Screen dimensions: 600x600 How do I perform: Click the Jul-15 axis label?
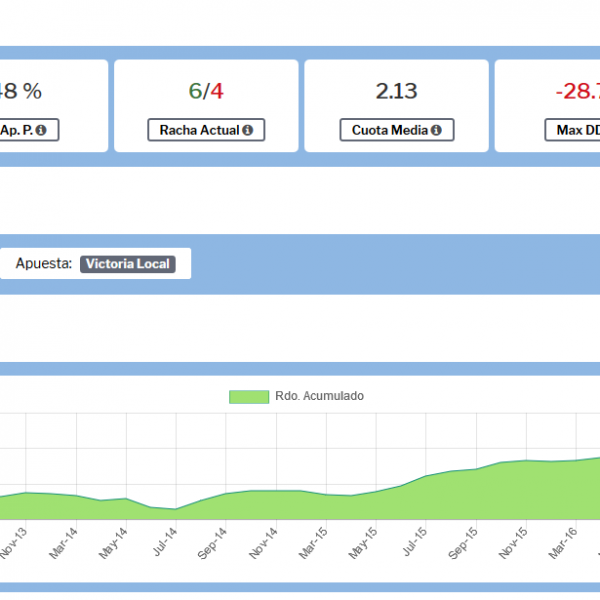[x=415, y=543]
